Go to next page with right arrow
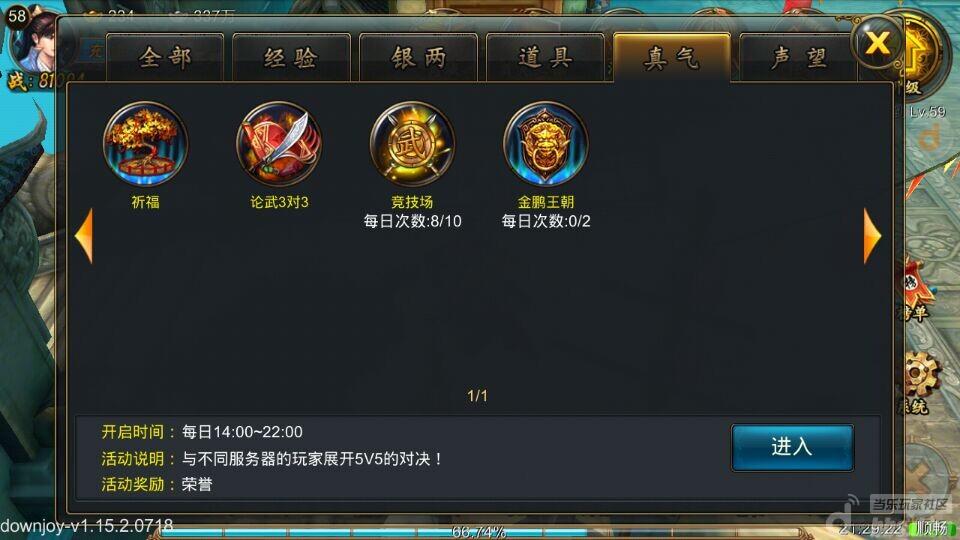Viewport: 960px width, 540px height. pos(872,236)
